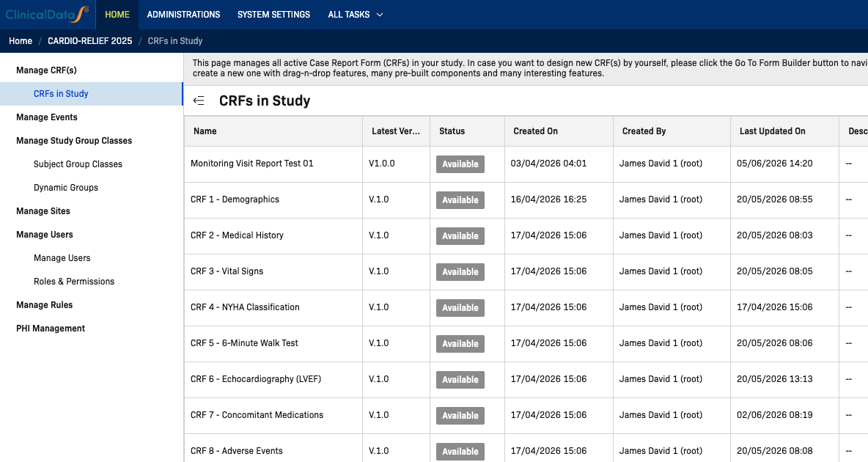Sort by Latest Version column header
Screen dimensions: 868x462
[x=397, y=131]
